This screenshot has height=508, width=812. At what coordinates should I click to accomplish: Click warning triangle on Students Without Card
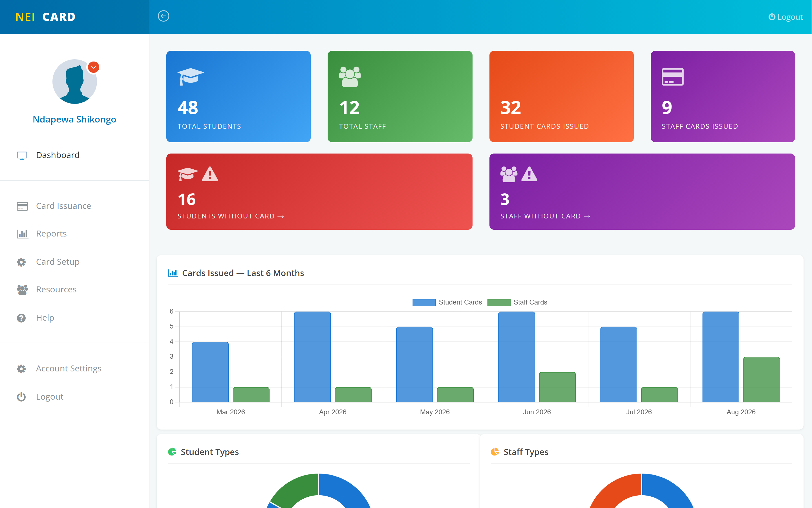[x=210, y=174]
